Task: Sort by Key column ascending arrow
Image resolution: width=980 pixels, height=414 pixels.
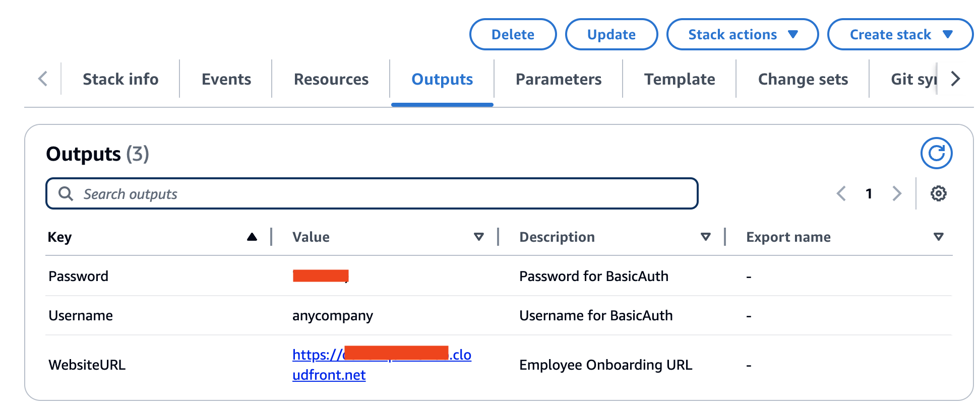Action: (x=252, y=237)
